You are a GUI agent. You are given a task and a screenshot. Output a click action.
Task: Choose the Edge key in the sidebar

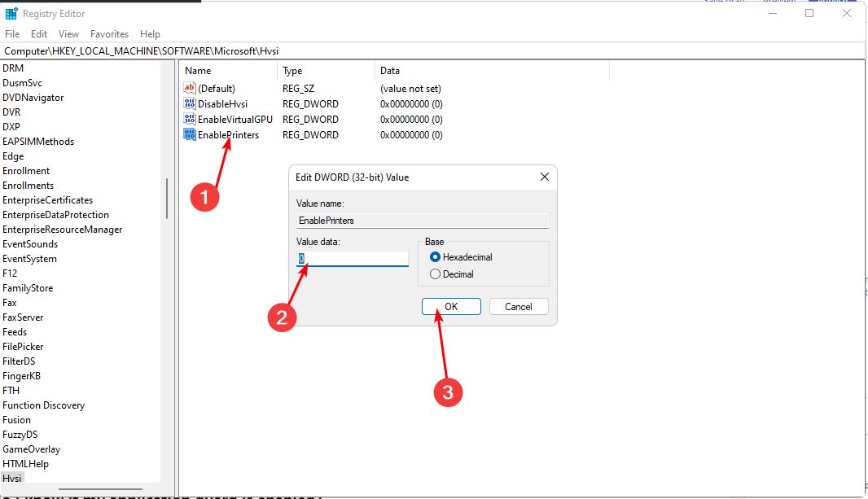(x=12, y=155)
